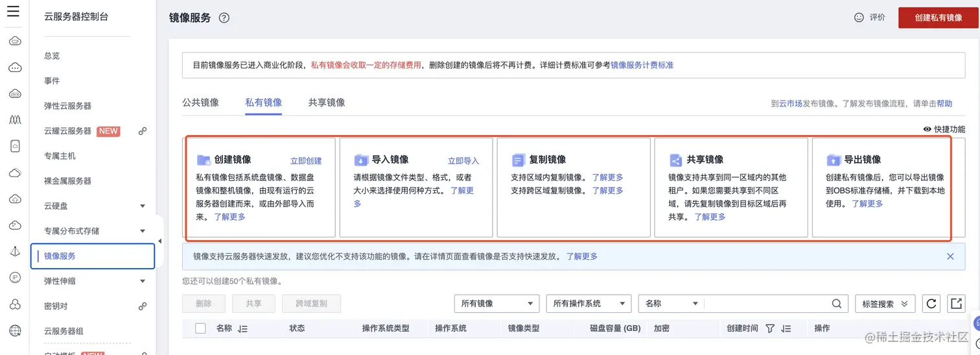Viewport: 980px width, 355px height.
Task: Click the 立即导入 link
Action: click(x=463, y=161)
